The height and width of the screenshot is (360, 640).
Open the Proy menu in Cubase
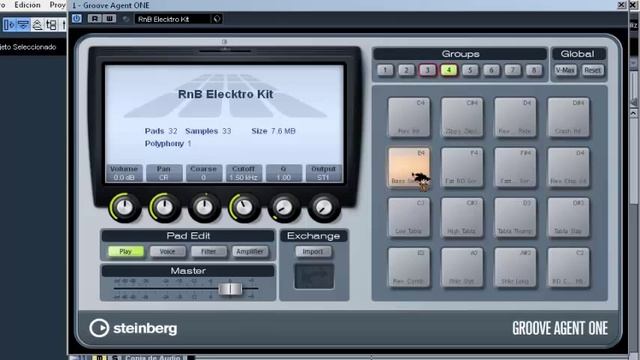coord(57,5)
